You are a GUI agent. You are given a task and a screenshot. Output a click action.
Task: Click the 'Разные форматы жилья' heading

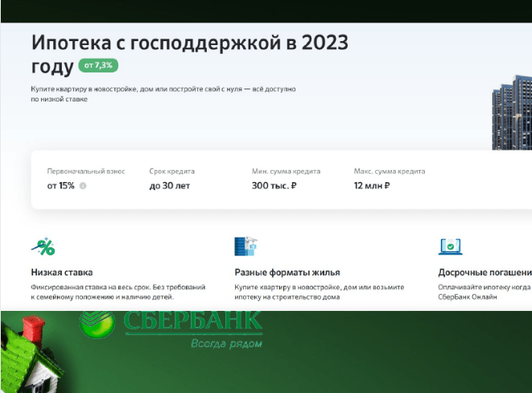[287, 272]
